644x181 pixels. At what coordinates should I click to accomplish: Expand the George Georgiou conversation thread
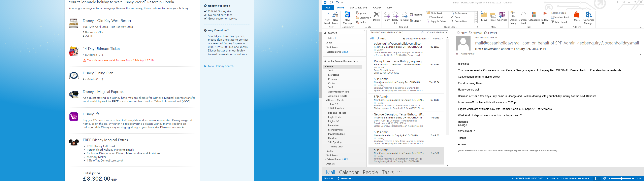[x=372, y=114]
